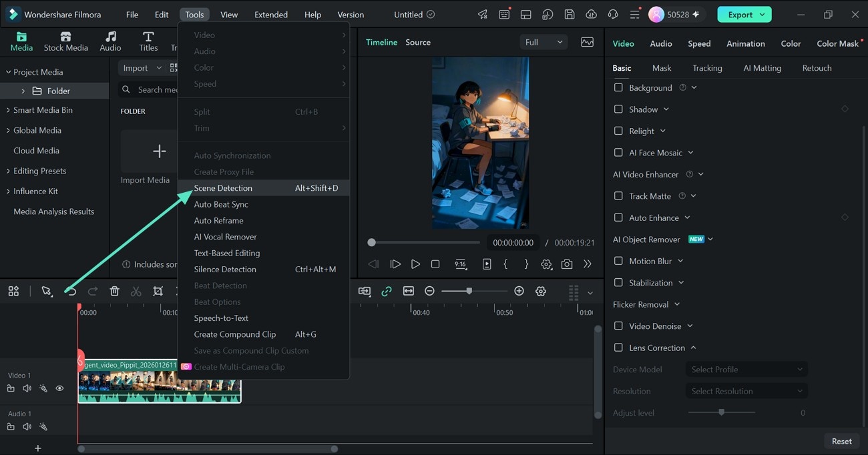The image size is (868, 455).
Task: Switch preview to Source view
Action: pyautogui.click(x=418, y=42)
